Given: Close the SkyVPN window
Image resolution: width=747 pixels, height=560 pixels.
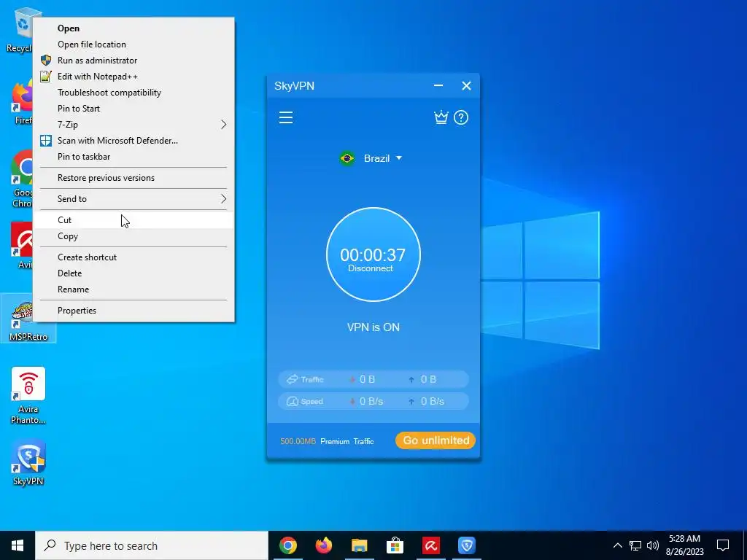Looking at the screenshot, I should click(x=466, y=86).
